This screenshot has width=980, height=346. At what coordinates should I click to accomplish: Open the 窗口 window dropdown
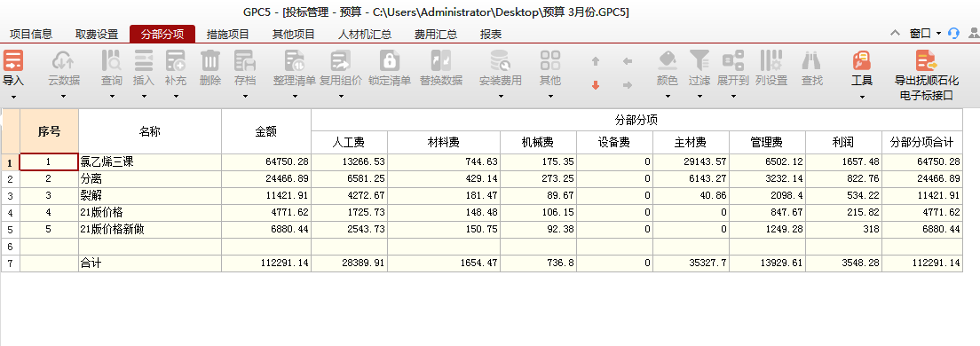(x=926, y=34)
